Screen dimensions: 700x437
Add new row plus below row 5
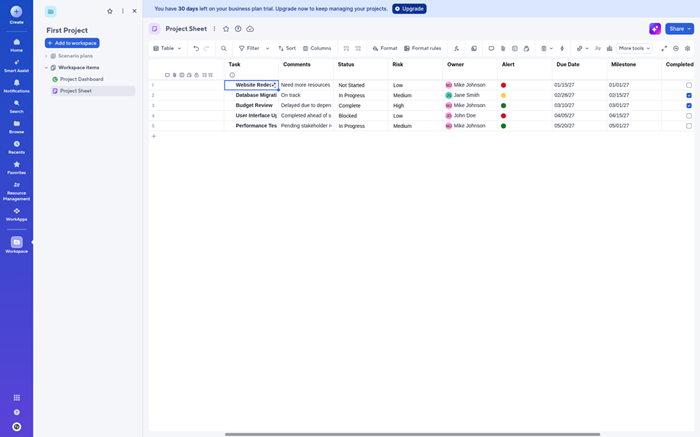154,136
